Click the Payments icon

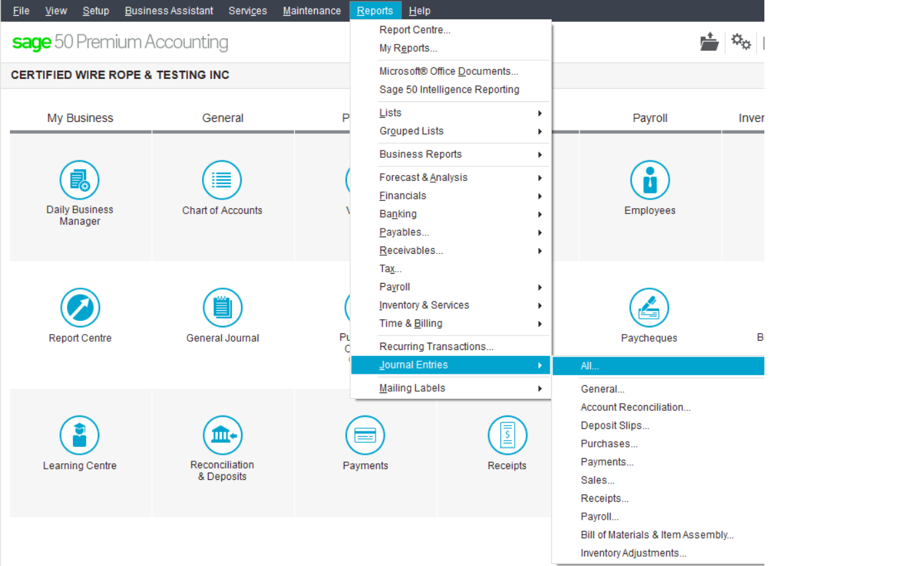pyautogui.click(x=365, y=435)
